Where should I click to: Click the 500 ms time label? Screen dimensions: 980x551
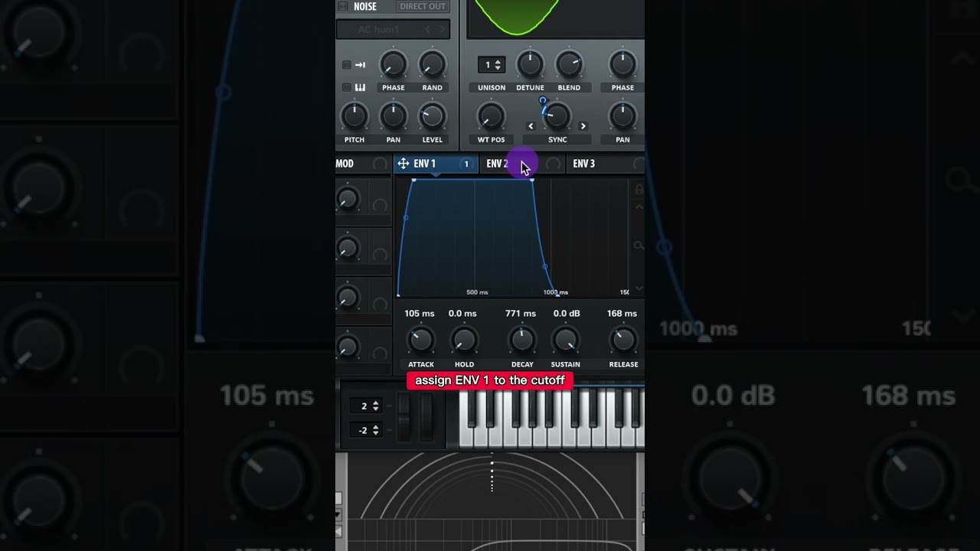point(477,292)
